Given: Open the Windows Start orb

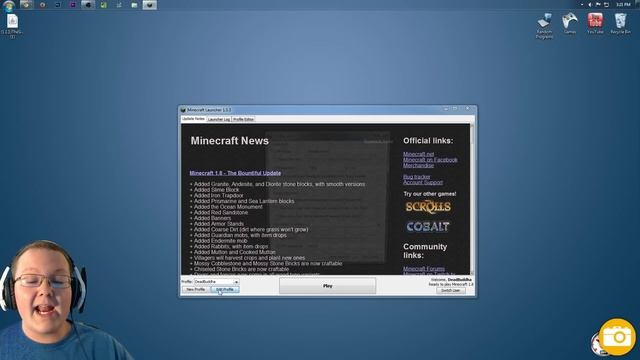Looking at the screenshot, I should tap(9, 5).
